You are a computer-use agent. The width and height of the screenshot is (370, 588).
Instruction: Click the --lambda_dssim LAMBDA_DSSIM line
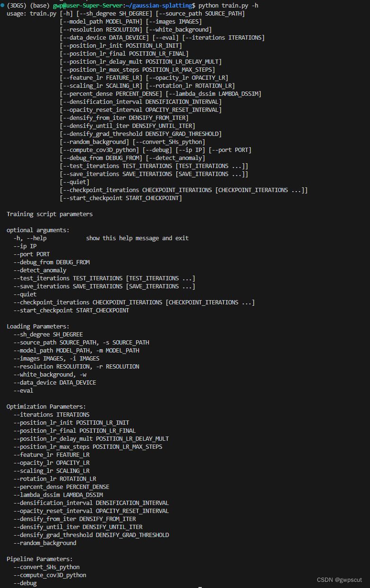click(58, 495)
